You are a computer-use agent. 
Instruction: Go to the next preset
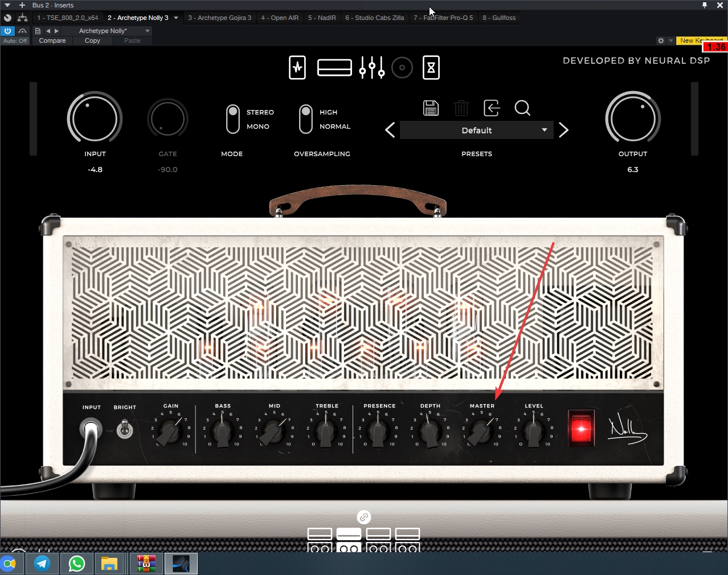[563, 131]
